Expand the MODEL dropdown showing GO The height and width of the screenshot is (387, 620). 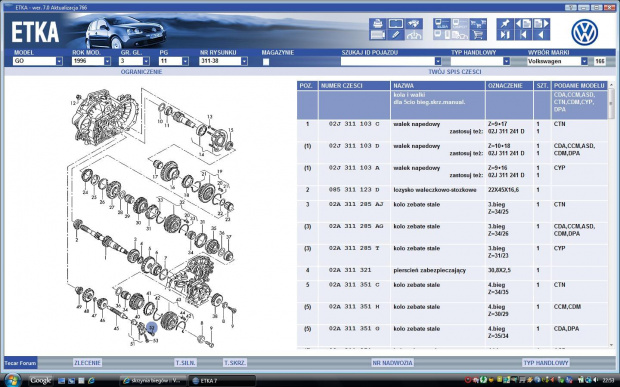click(x=38, y=61)
